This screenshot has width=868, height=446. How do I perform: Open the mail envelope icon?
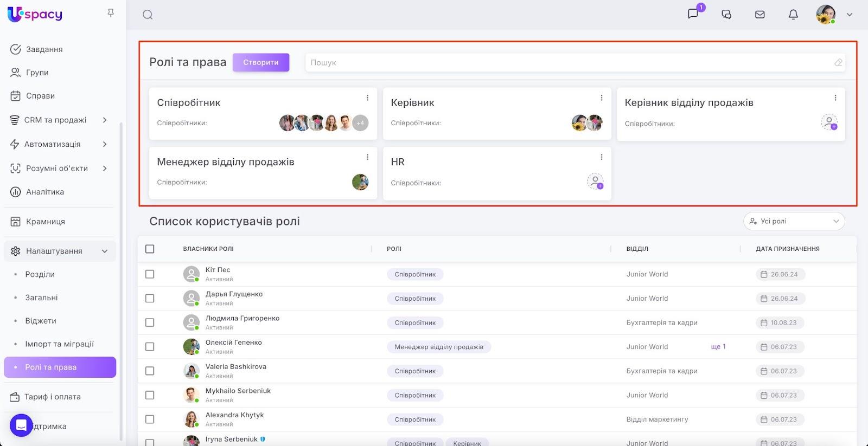pos(759,15)
